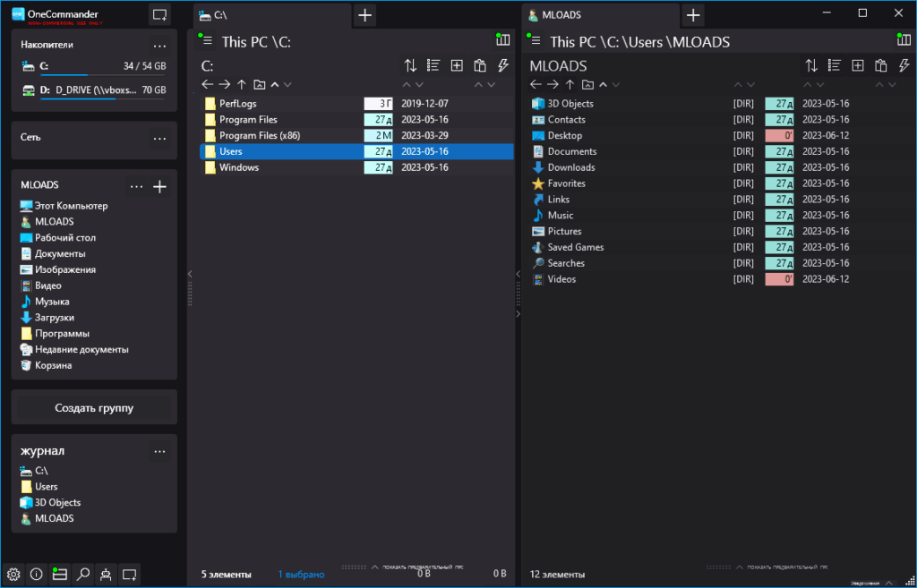This screenshot has height=588, width=917.
Task: Open the settings gear in the bottom bar
Action: [x=13, y=575]
